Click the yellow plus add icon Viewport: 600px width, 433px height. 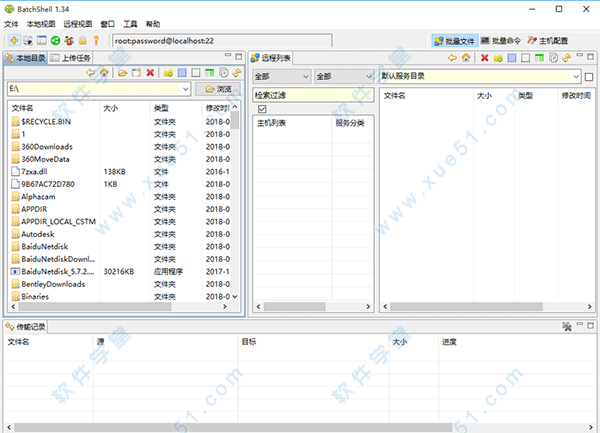click(x=14, y=40)
